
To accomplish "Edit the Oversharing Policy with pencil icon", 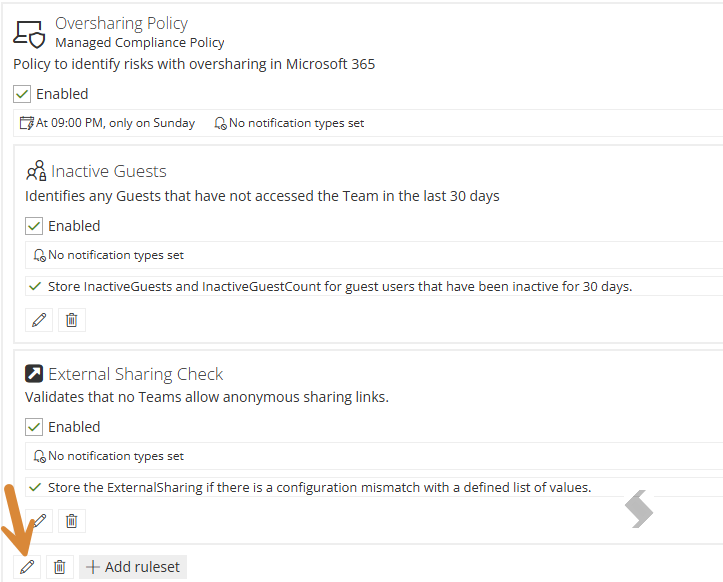I will click(x=27, y=567).
